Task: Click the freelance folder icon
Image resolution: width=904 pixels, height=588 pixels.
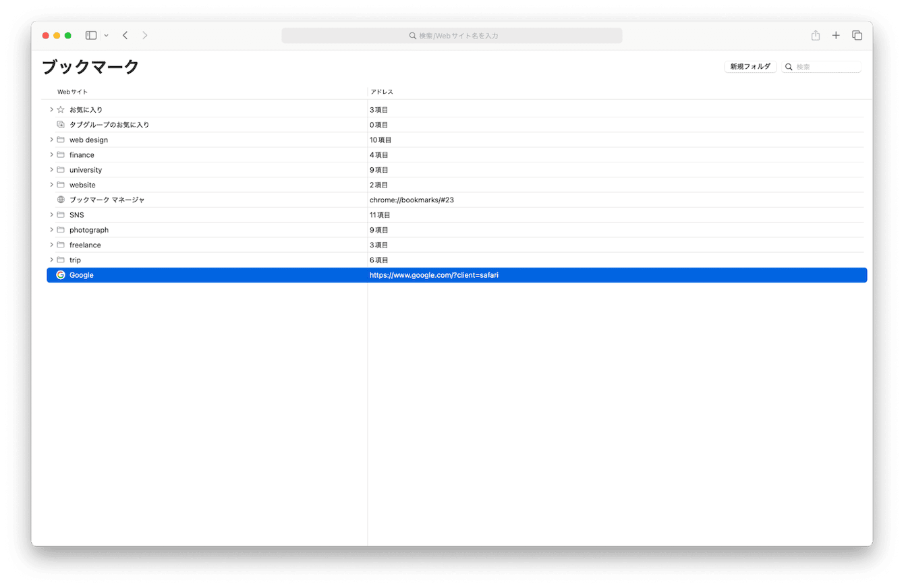Action: pyautogui.click(x=61, y=244)
